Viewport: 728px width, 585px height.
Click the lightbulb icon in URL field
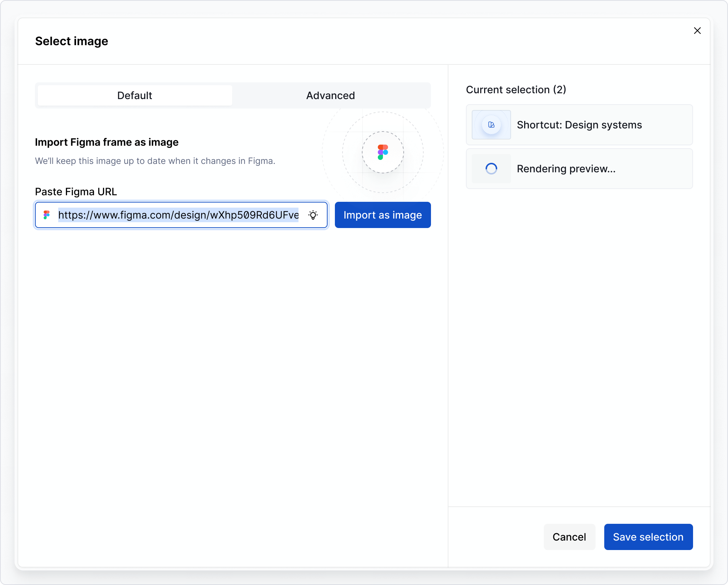coord(313,215)
